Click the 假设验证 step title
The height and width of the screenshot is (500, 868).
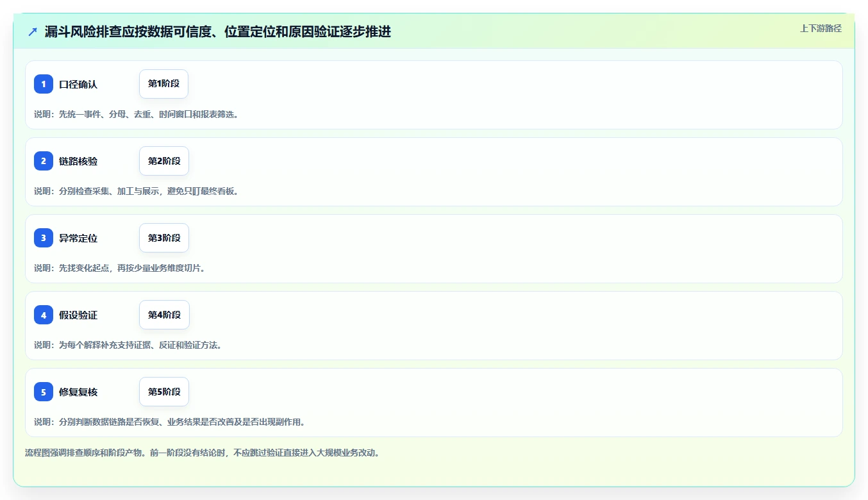click(x=78, y=315)
